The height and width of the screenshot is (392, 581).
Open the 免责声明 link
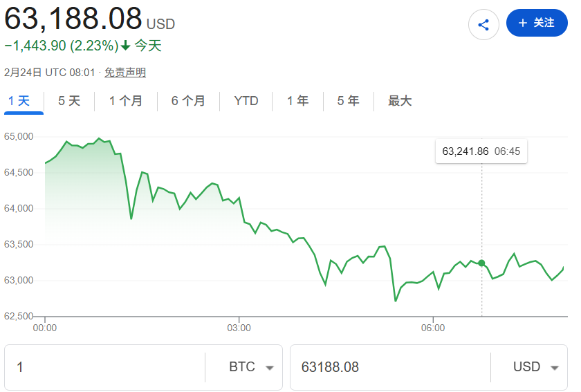pos(125,73)
